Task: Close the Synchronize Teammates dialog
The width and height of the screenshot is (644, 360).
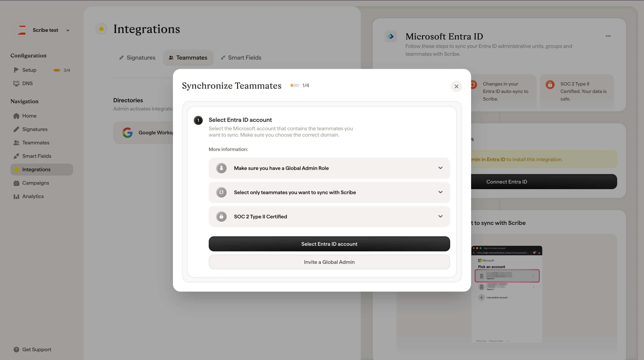Action: tap(456, 86)
